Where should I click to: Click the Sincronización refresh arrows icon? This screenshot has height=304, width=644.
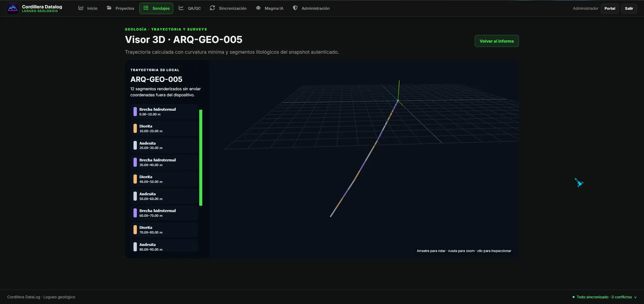(212, 8)
